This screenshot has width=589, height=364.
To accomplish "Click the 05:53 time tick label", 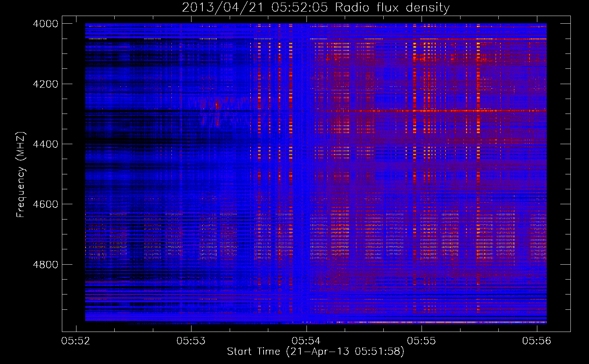I will [x=191, y=341].
